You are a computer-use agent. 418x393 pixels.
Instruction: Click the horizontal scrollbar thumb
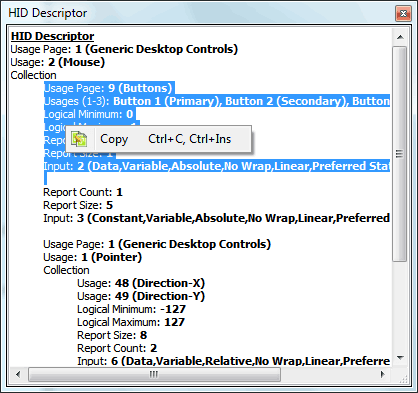pos(154,375)
